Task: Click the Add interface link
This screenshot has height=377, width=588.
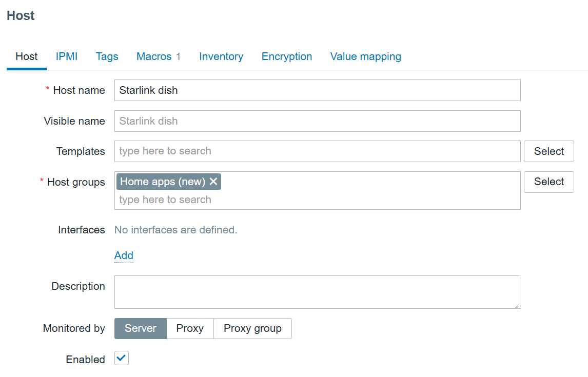Action: 124,255
